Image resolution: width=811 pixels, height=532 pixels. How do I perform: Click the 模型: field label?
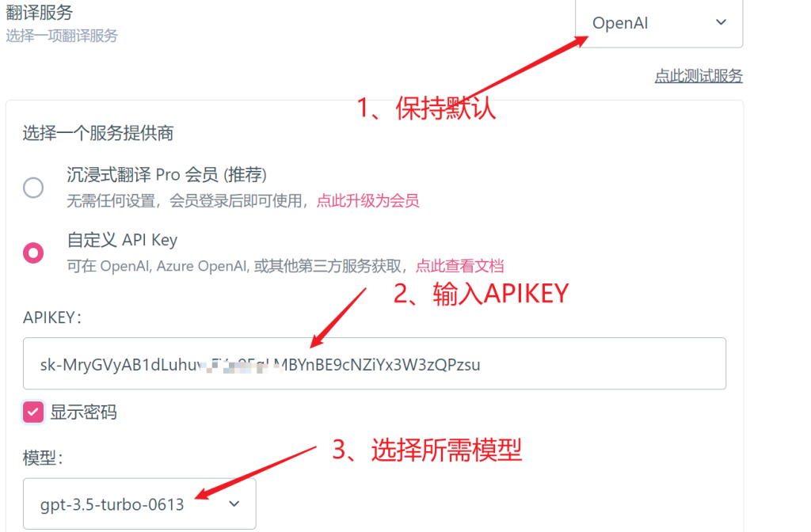tap(43, 458)
